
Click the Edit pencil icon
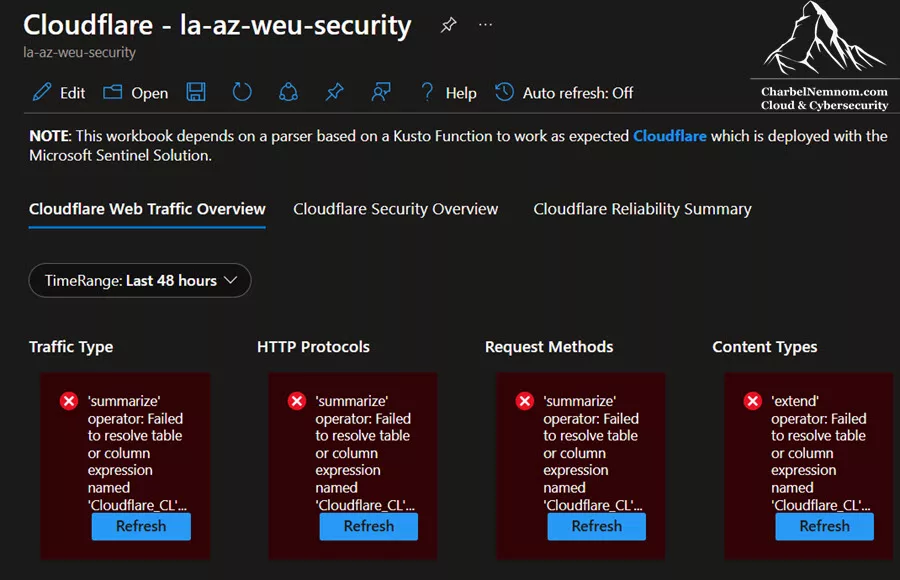(42, 92)
